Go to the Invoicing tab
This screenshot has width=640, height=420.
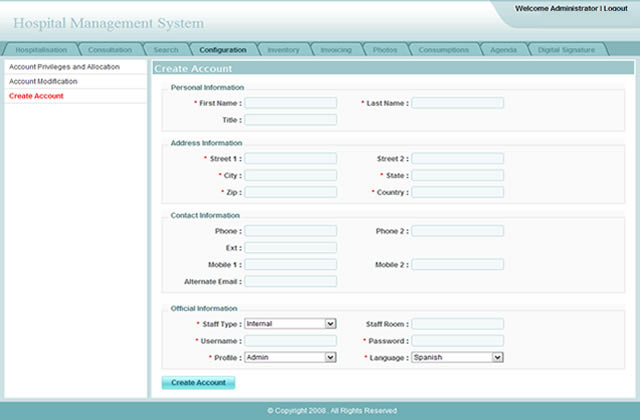click(x=335, y=49)
